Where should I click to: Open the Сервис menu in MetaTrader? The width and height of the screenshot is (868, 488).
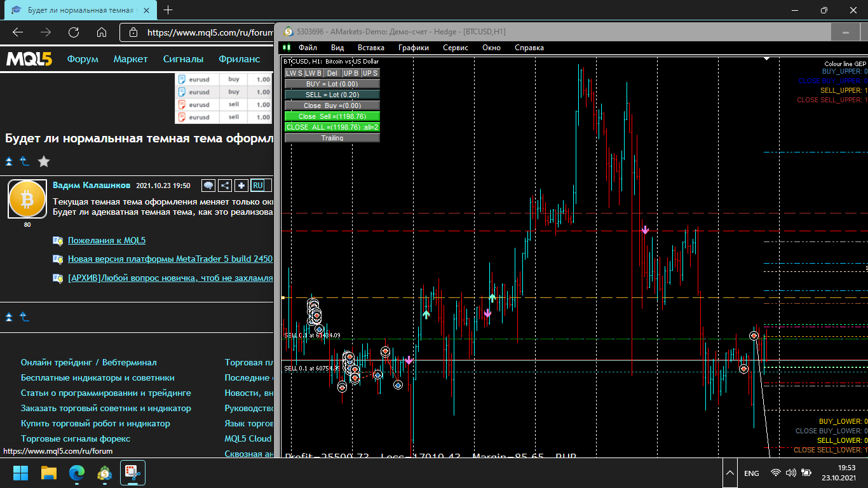[456, 48]
